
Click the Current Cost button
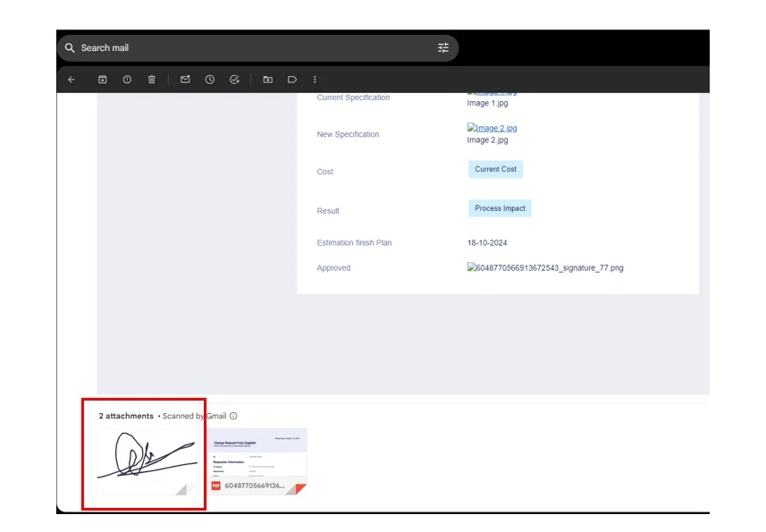tap(495, 169)
